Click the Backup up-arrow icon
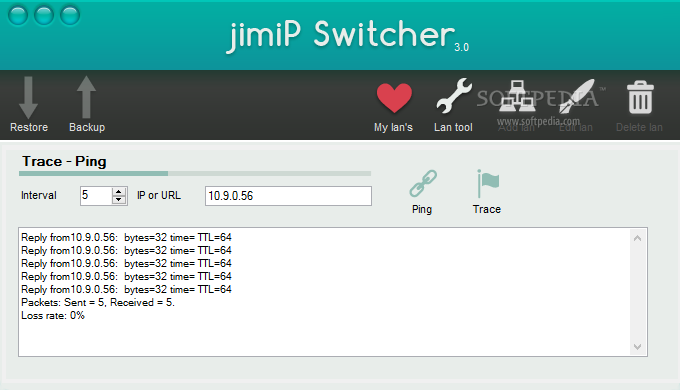The height and width of the screenshot is (390, 680). pos(86,97)
